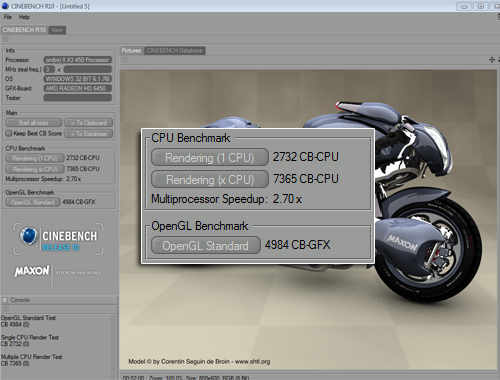Image resolution: width=500 pixels, height=380 pixels.
Task: Click Multiprocessor Speedup text in left panel
Action: tap(43, 179)
